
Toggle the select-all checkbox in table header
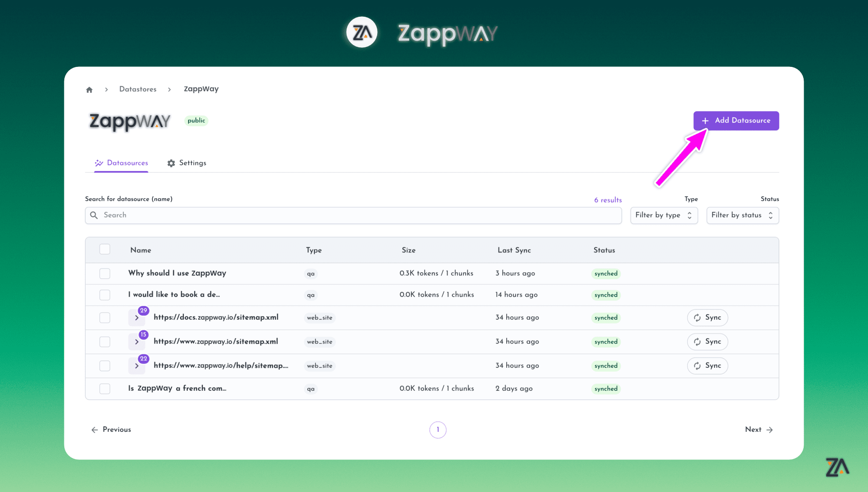pos(105,250)
